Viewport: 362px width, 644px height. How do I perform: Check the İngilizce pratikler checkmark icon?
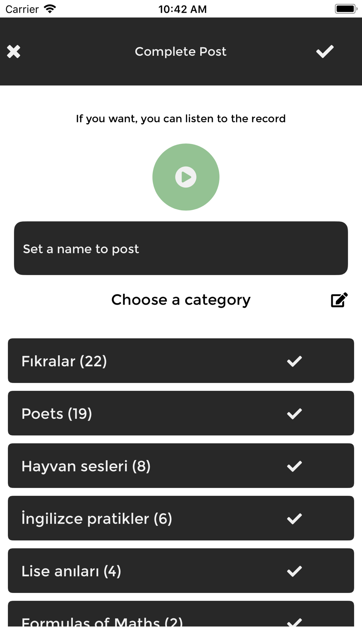294,519
